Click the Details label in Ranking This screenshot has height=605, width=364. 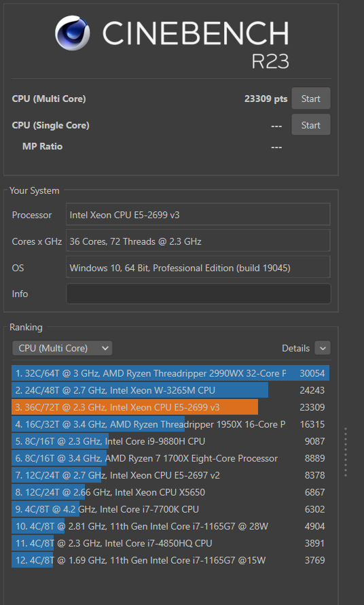click(296, 348)
